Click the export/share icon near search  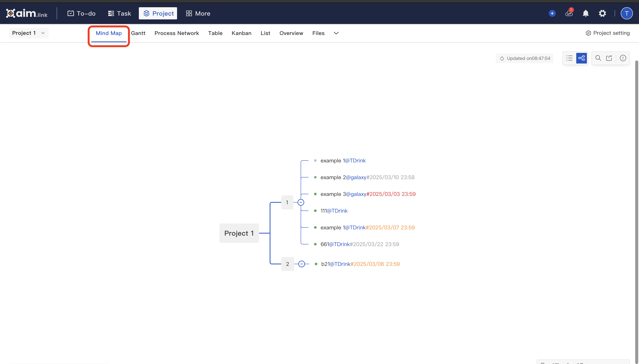609,58
